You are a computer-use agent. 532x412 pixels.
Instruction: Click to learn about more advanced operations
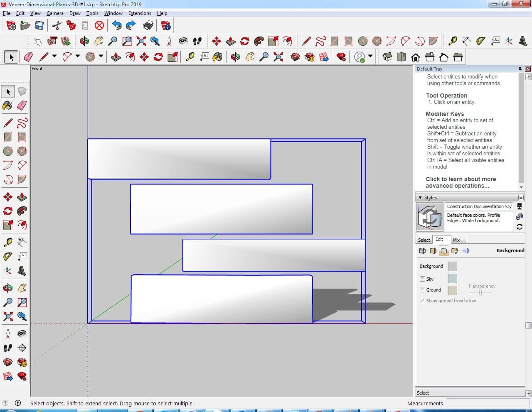pos(461,182)
